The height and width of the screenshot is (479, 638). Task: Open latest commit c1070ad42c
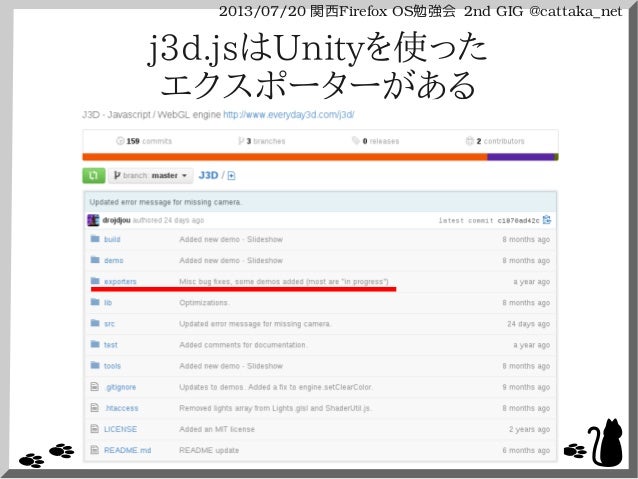(x=518, y=221)
